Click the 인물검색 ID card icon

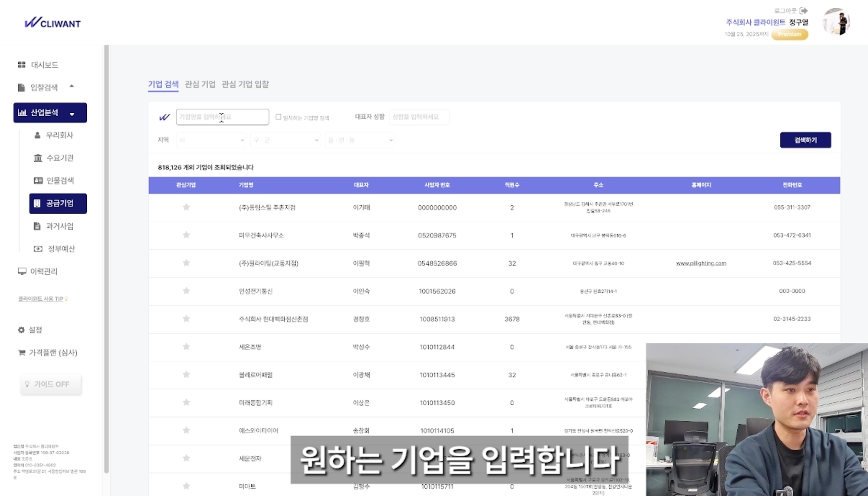coord(38,181)
